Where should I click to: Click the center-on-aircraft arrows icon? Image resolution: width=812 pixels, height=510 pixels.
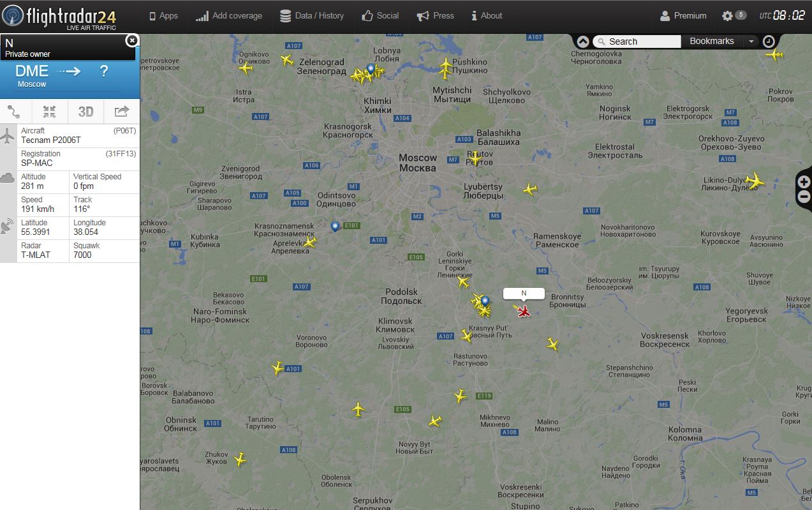pyautogui.click(x=50, y=112)
